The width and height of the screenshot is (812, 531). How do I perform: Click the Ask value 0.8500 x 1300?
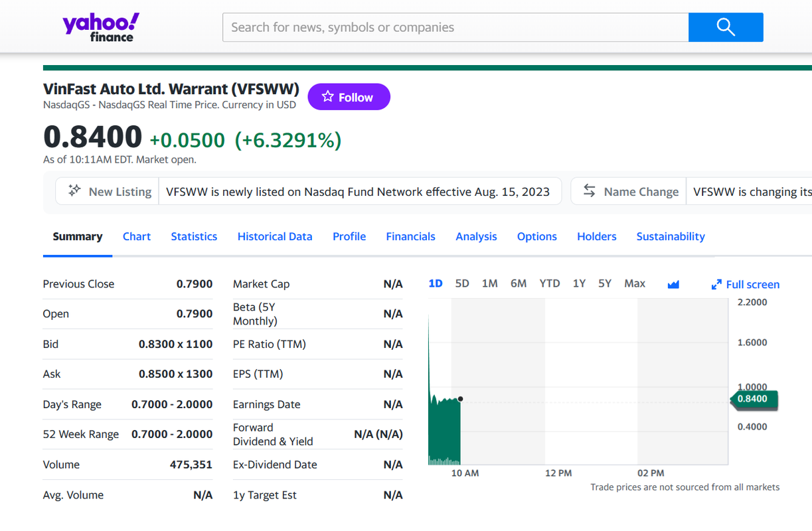point(175,374)
